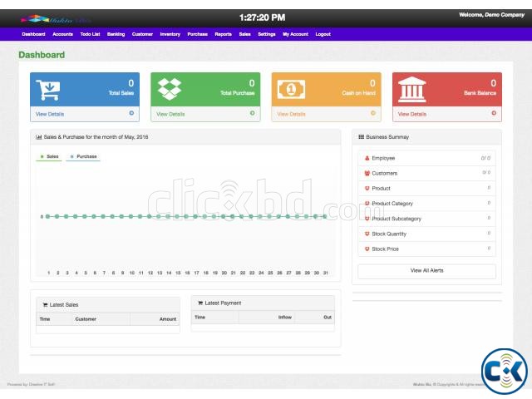This screenshot has width=532, height=399.
Task: Click the chart data point for day 31
Action: (x=325, y=216)
